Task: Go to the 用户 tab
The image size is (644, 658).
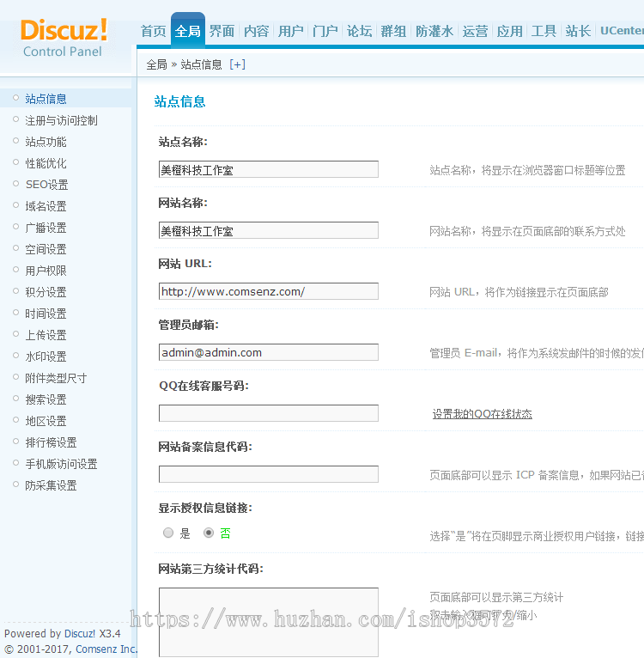Action: (x=290, y=31)
